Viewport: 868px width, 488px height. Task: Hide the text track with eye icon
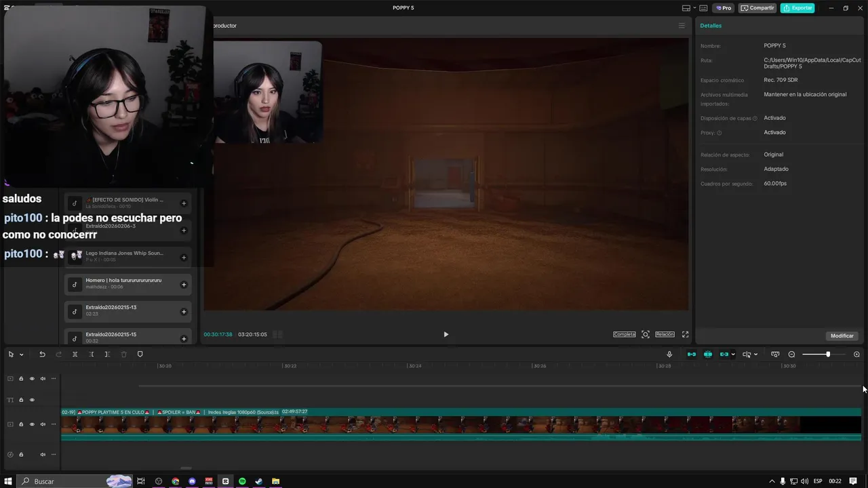tap(32, 400)
